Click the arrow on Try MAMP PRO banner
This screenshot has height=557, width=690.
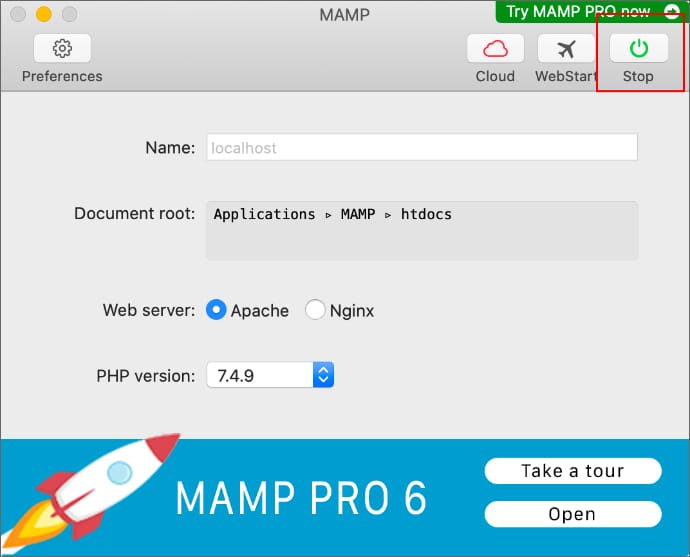click(670, 12)
